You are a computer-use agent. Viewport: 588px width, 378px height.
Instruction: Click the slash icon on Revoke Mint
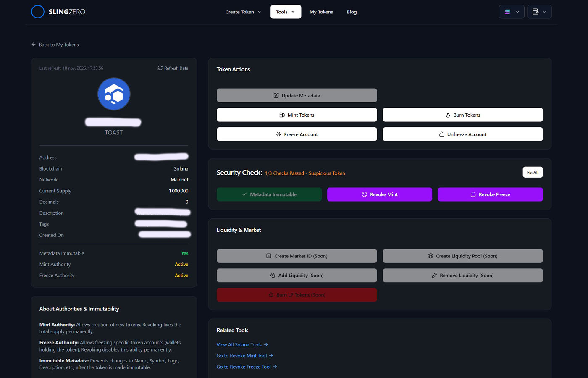pyautogui.click(x=364, y=194)
